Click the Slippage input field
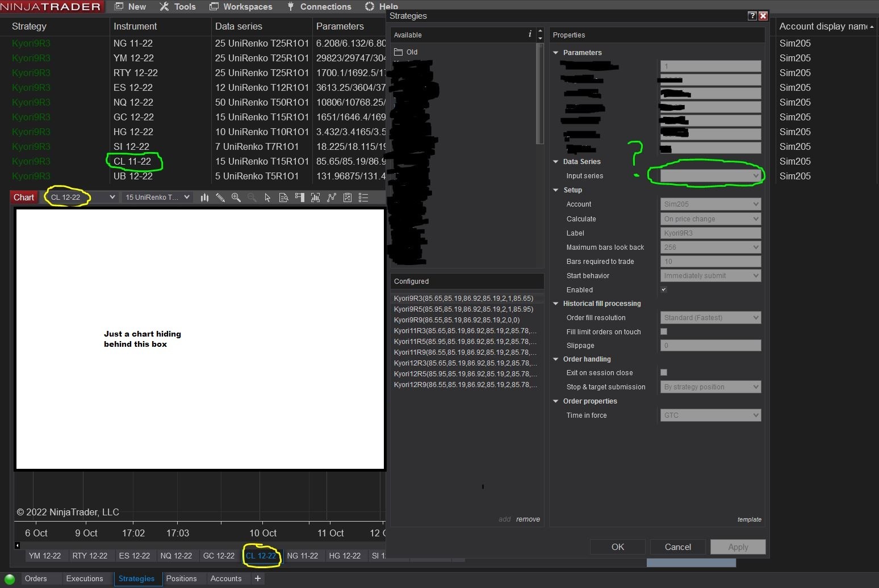This screenshot has width=879, height=588. click(710, 346)
